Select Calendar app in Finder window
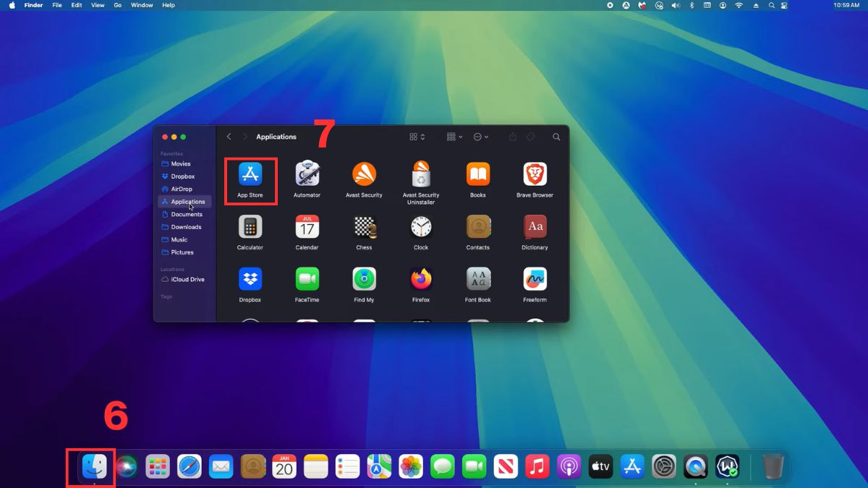This screenshot has height=488, width=868. click(x=307, y=227)
